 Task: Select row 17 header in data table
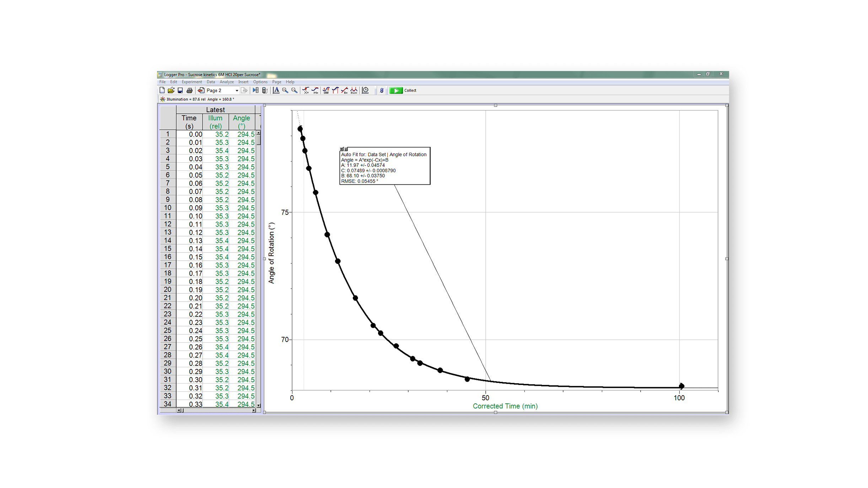tap(168, 265)
